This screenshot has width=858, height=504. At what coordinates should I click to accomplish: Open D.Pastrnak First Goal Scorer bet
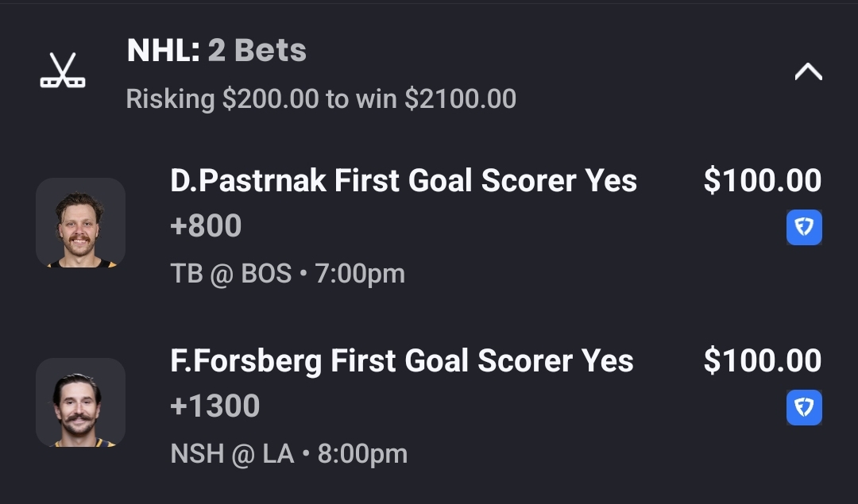click(x=403, y=181)
